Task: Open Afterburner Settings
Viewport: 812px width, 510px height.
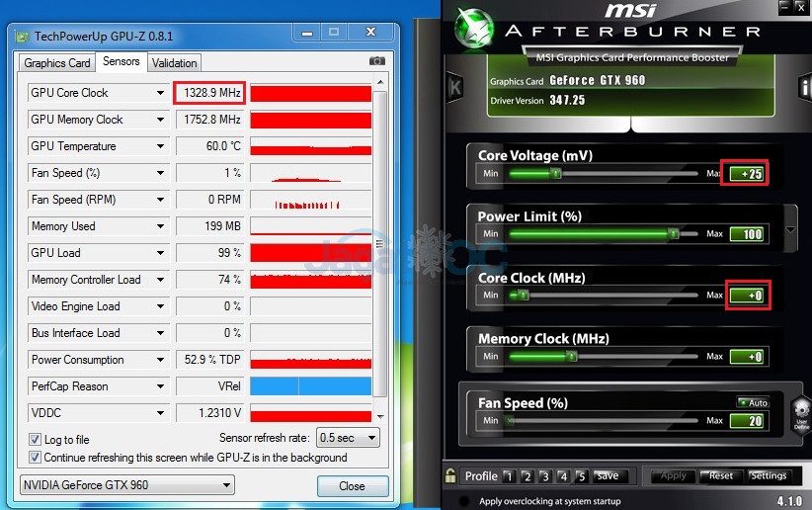Action: 769,475
